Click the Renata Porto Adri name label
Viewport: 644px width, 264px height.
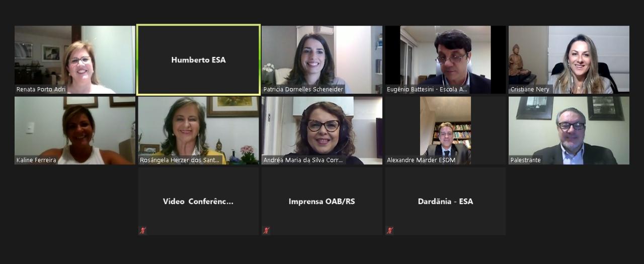point(41,89)
